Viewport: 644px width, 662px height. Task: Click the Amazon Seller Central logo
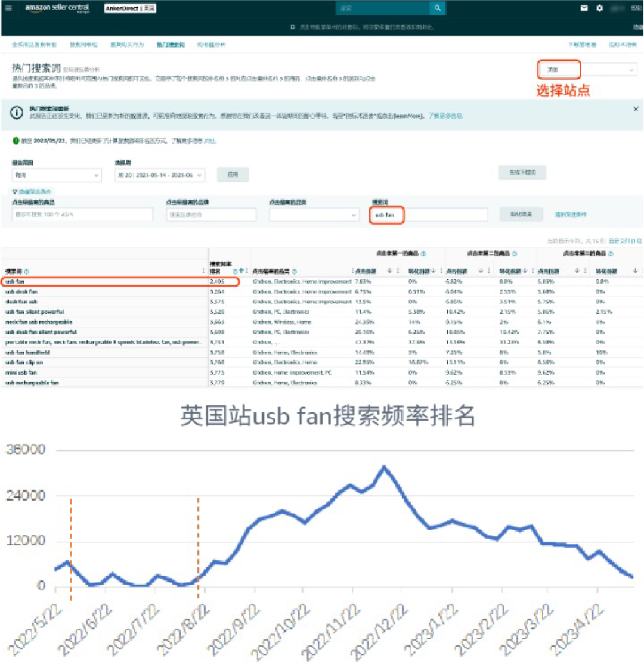(57, 8)
